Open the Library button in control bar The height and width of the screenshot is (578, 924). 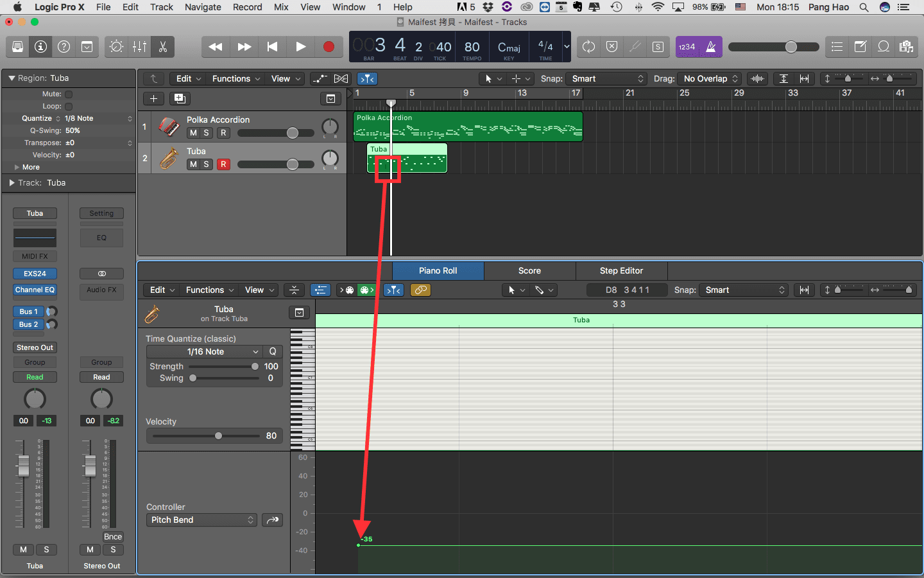pos(18,47)
